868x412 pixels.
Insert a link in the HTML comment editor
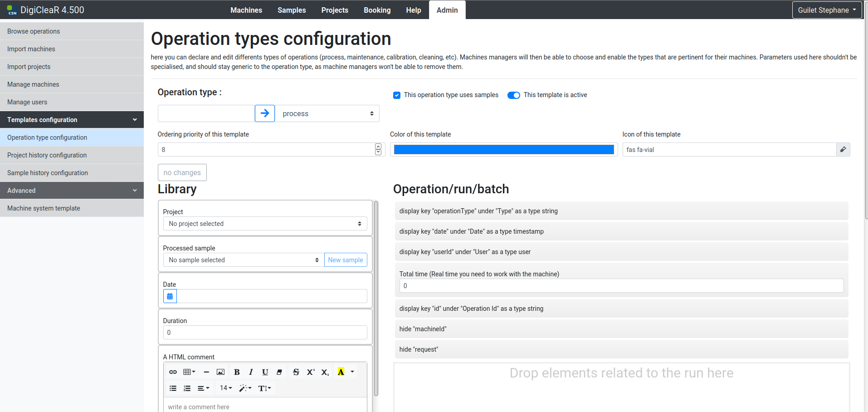(x=173, y=372)
